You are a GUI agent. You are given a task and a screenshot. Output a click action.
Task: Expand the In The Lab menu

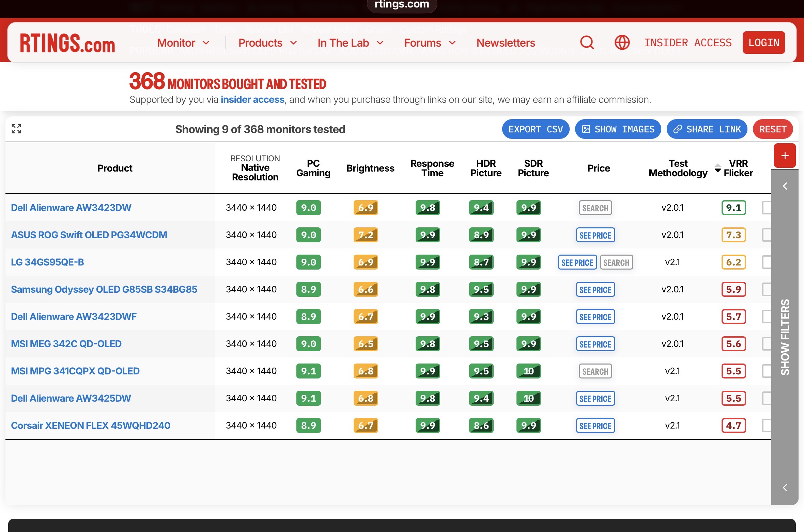[350, 43]
